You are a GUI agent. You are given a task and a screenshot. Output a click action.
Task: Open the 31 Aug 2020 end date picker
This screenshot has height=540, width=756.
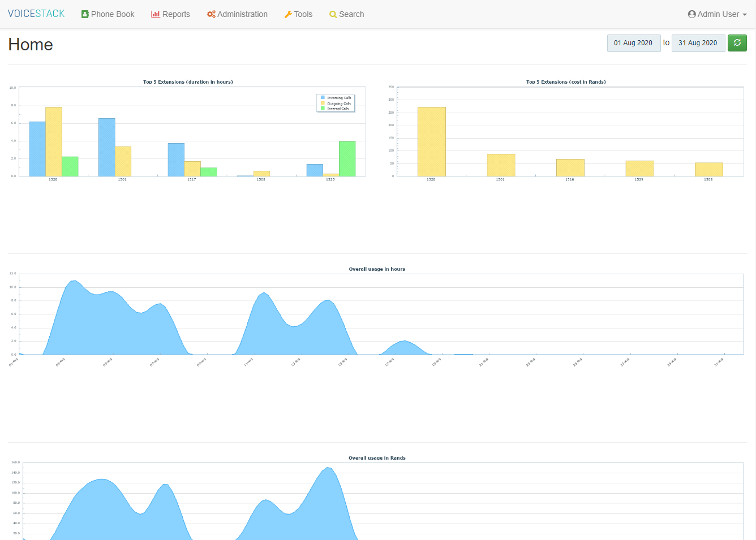[x=698, y=43]
